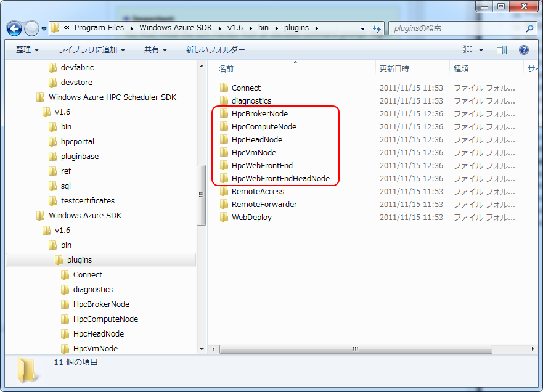The height and width of the screenshot is (392, 543).
Task: Select diagnostics folder icon in file list
Action: tap(224, 100)
